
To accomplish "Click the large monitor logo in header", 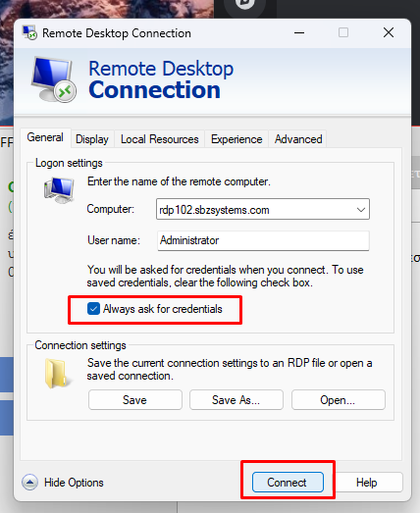I will pyautogui.click(x=54, y=79).
